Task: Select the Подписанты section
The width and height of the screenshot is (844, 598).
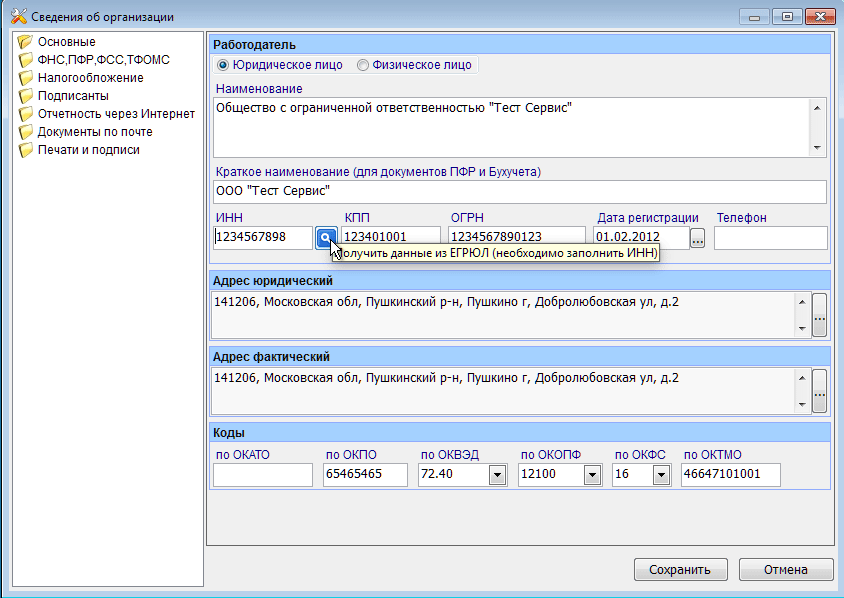Action: [x=73, y=96]
